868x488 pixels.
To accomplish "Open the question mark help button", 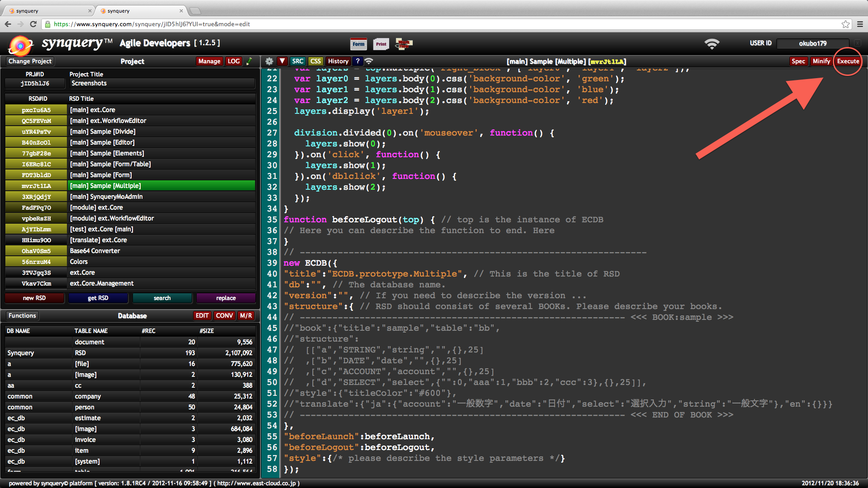I will coord(358,61).
